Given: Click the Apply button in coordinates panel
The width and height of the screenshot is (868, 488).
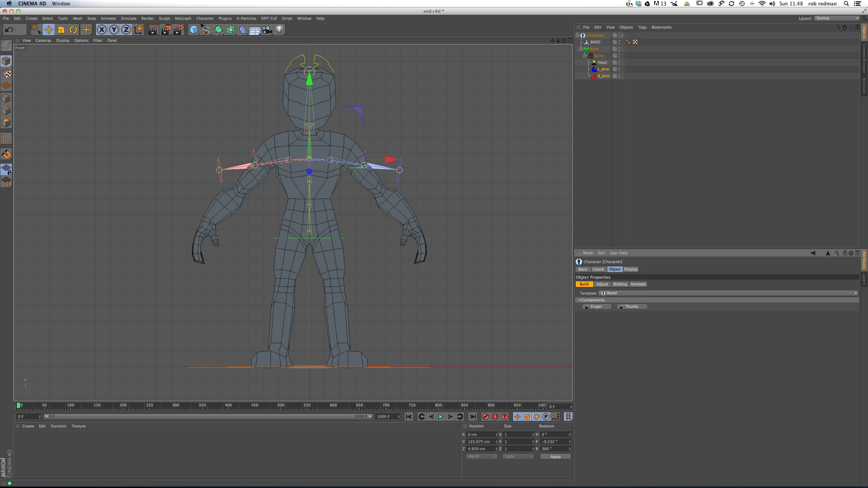Looking at the screenshot, I should coord(555,457).
